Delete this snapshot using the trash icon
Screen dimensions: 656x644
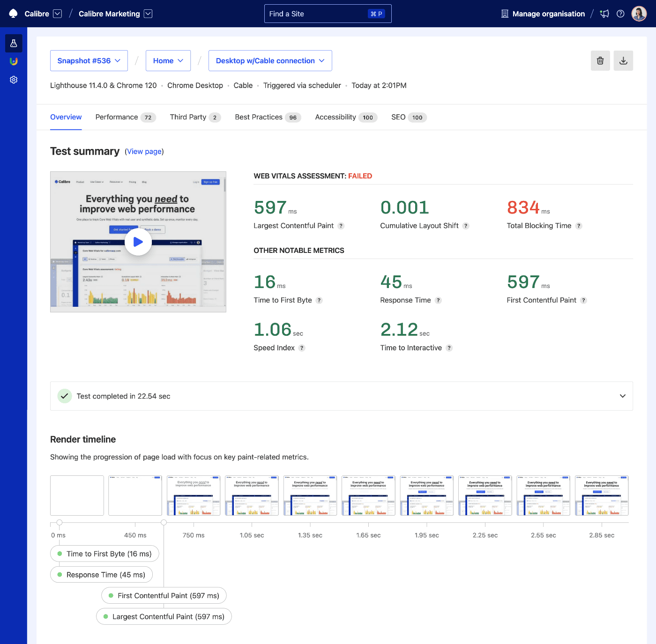point(600,60)
